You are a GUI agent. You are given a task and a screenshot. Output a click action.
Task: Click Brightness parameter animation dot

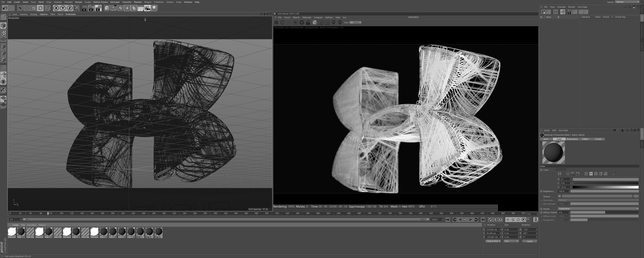[541, 191]
